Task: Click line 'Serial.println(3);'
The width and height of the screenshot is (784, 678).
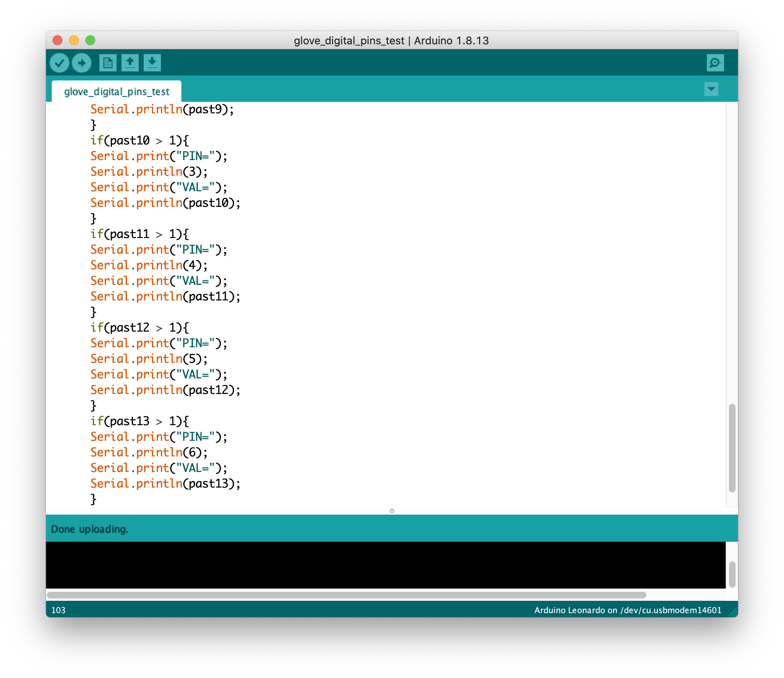Action: [x=149, y=172]
